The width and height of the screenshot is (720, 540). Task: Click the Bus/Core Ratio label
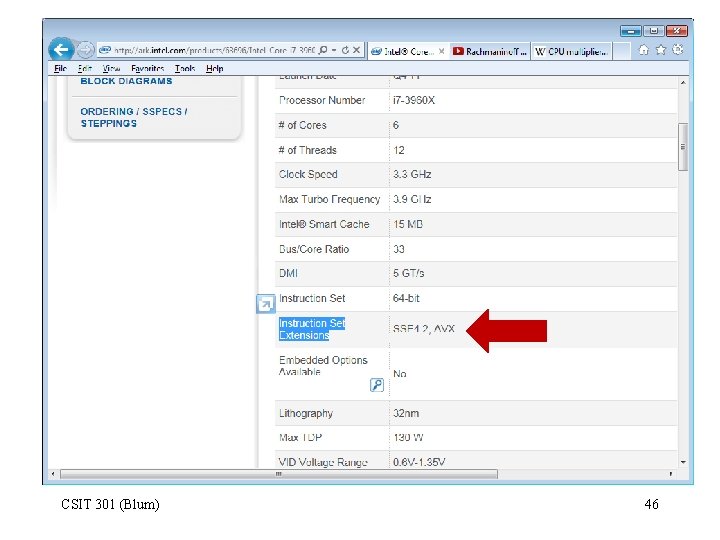(x=314, y=249)
